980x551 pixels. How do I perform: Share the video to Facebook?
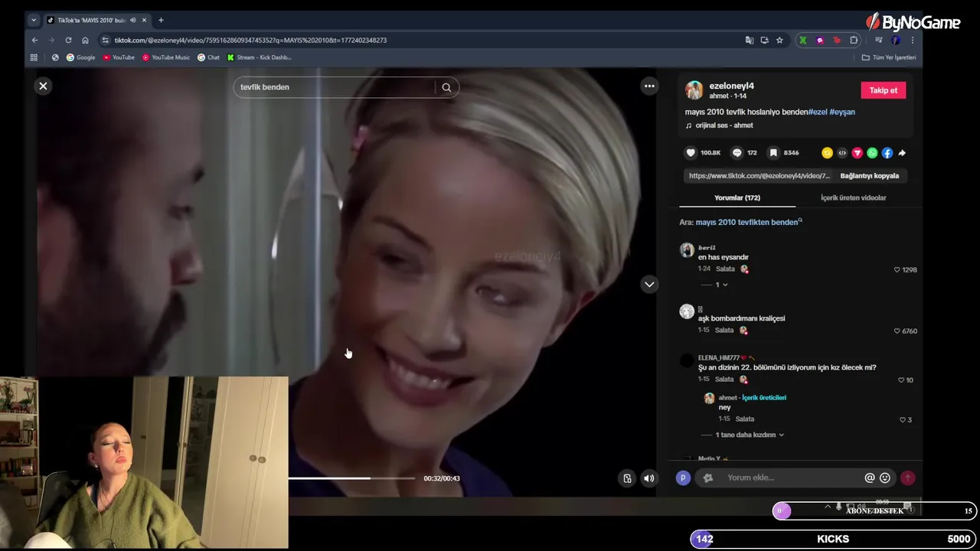(887, 153)
